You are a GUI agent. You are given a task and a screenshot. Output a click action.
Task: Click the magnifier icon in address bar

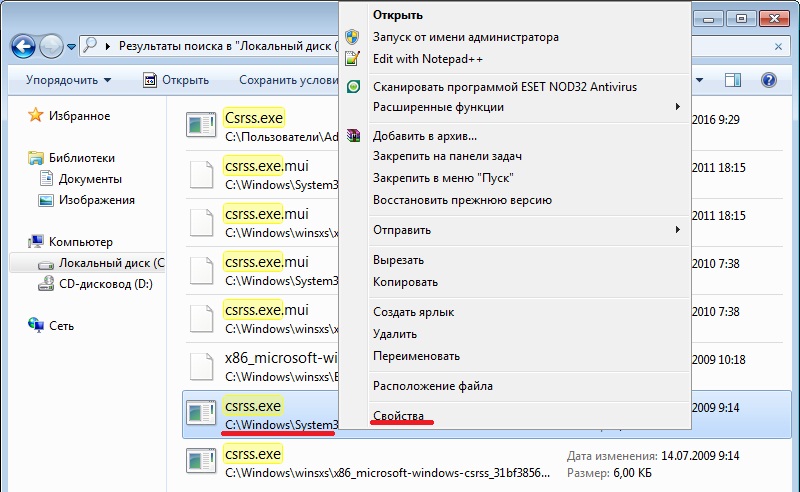click(90, 45)
